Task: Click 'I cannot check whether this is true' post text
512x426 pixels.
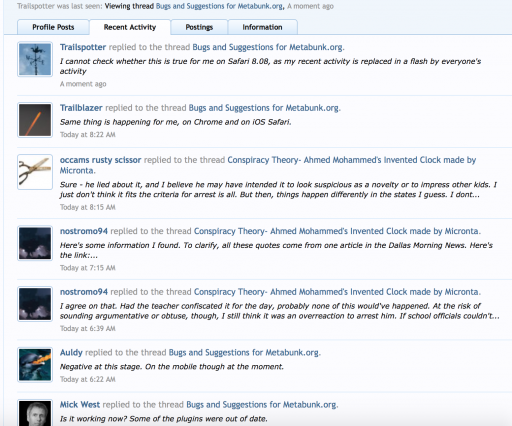Action: 270,66
